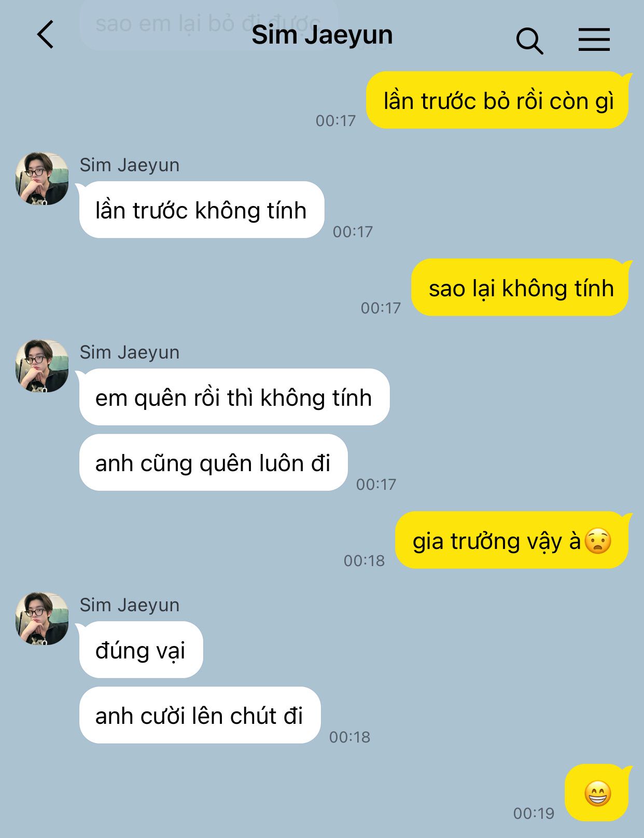
Task: Select the white bubble 'đúng vại'
Action: tap(141, 650)
